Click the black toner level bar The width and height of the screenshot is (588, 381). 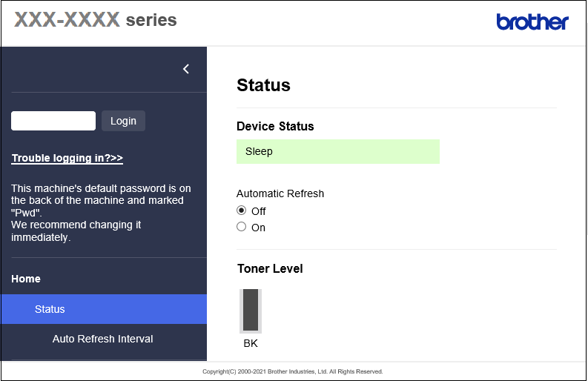(x=251, y=310)
